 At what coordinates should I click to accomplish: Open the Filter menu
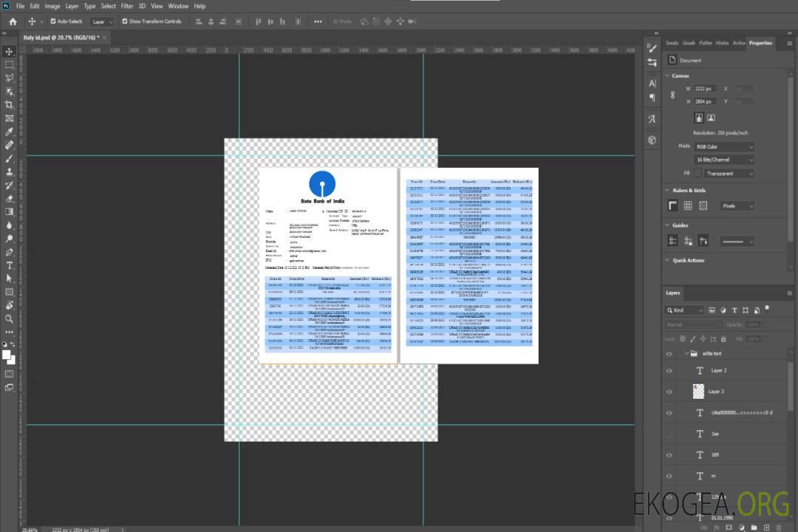click(x=127, y=6)
